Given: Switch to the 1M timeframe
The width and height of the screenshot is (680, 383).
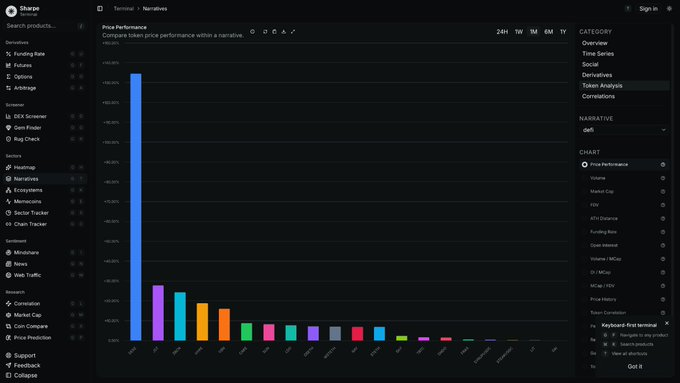Looking at the screenshot, I should [x=533, y=32].
